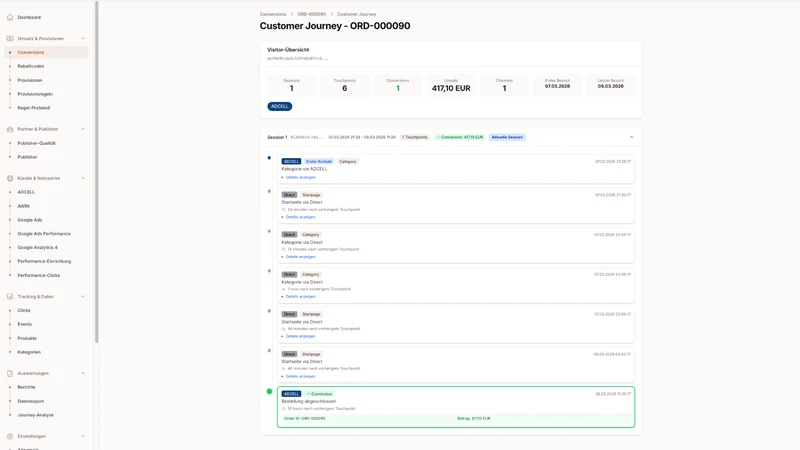Click the Touchpoints count 6 card
The height and width of the screenshot is (450, 800).
click(x=344, y=85)
